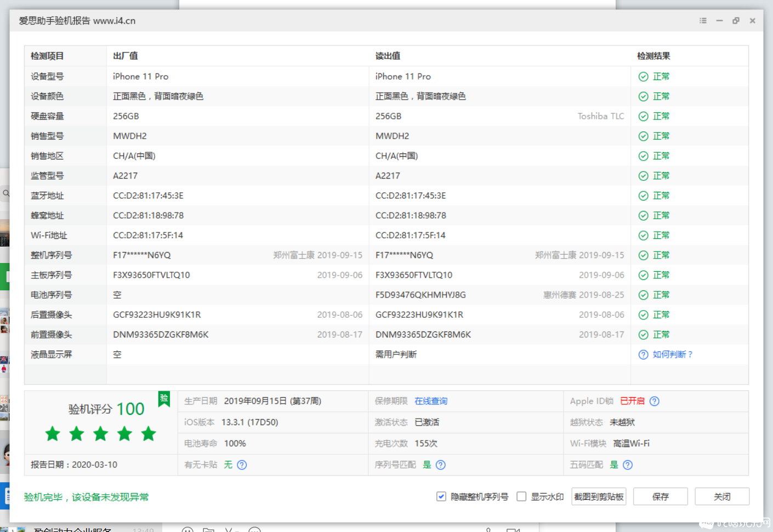
Task: Click the window title 爱思助手验机报告 www.i4.cn
Action: click(77, 21)
